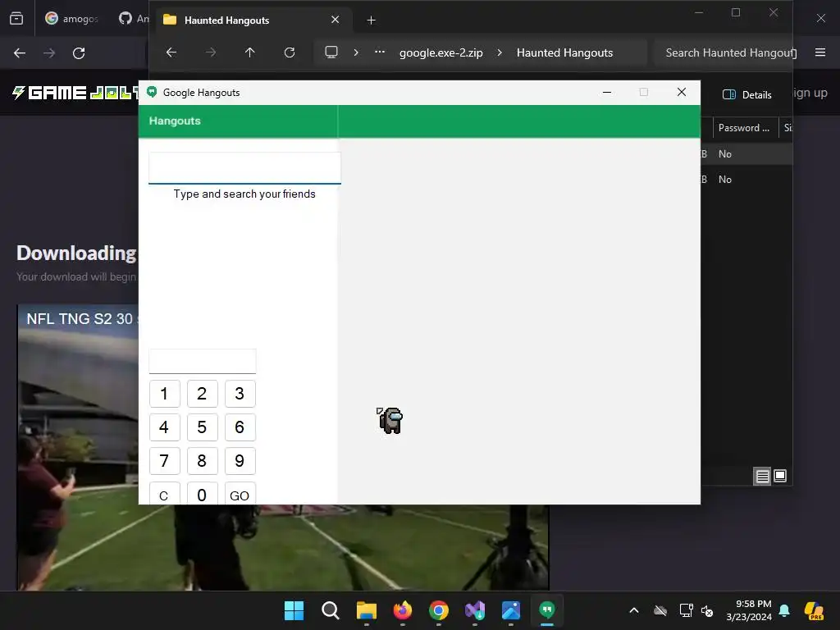This screenshot has width=840, height=630.
Task: Click the cloud sync tray icon
Action: coord(660,610)
